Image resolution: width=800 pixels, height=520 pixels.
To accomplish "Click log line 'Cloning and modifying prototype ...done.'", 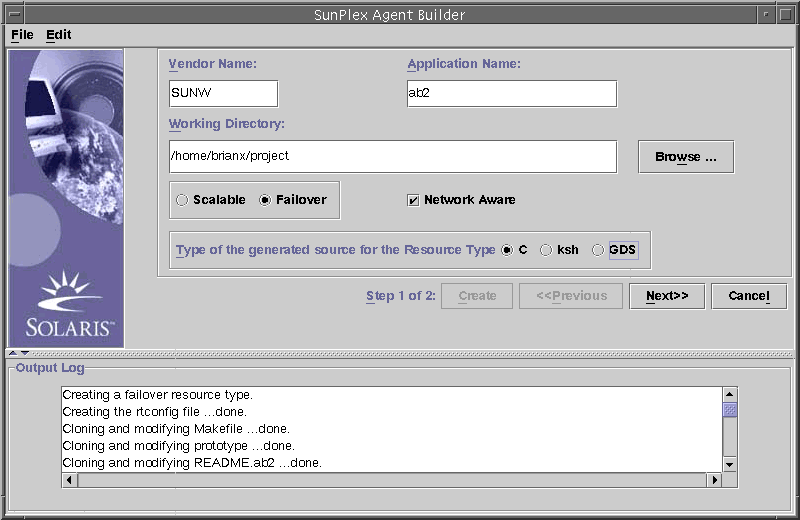I will coord(179,445).
